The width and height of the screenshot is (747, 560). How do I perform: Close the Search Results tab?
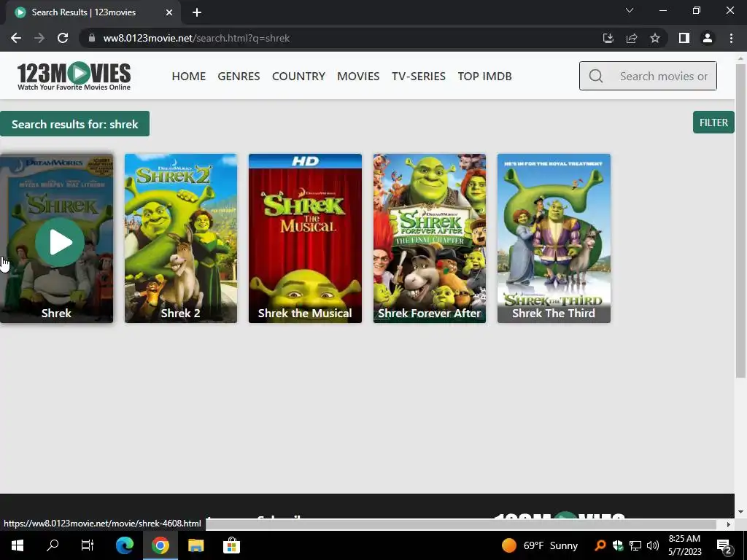pyautogui.click(x=169, y=12)
